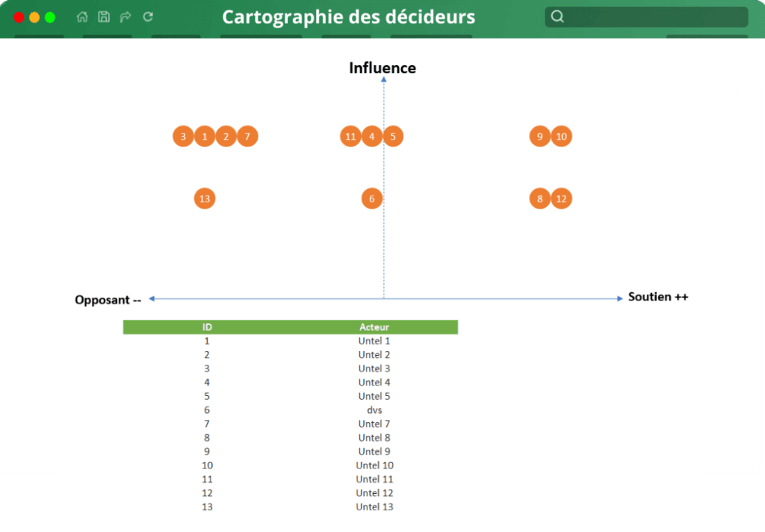
Task: Click the Acteur column header
Action: (374, 327)
